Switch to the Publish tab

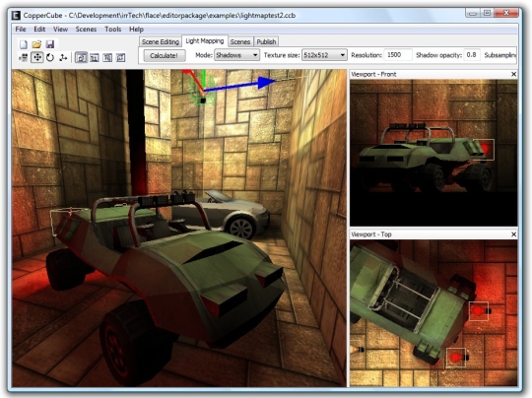(266, 41)
